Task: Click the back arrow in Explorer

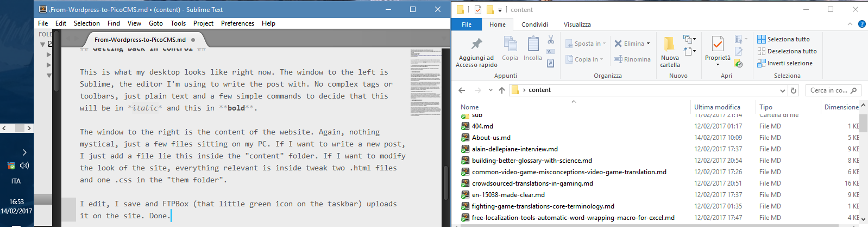Action: click(x=462, y=90)
